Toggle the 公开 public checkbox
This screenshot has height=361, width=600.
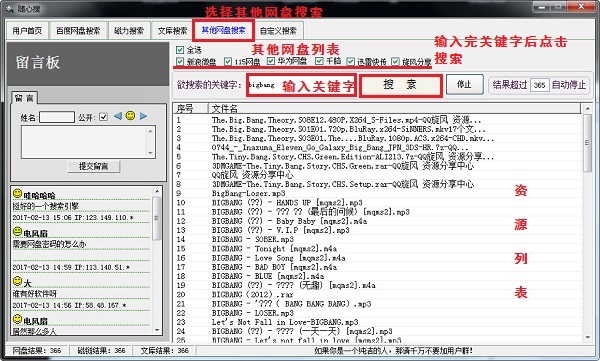tap(103, 117)
